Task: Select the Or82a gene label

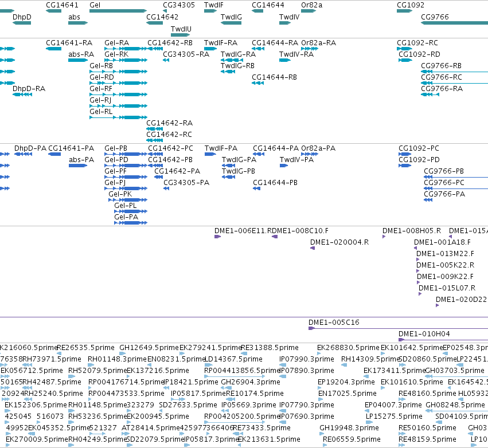Action: 312,5
